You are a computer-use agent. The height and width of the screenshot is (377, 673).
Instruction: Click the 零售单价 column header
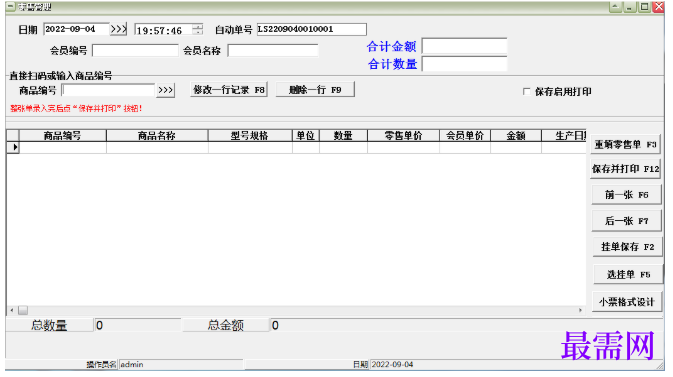point(403,136)
